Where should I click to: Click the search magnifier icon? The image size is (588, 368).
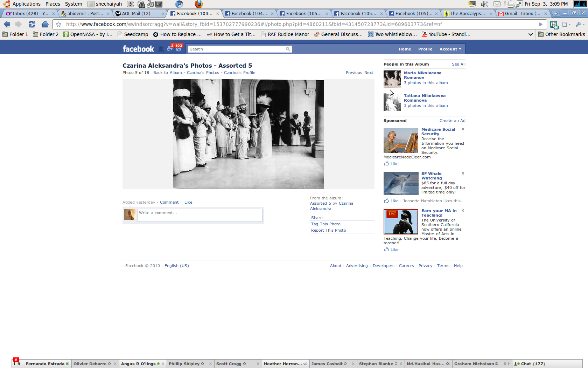[288, 49]
